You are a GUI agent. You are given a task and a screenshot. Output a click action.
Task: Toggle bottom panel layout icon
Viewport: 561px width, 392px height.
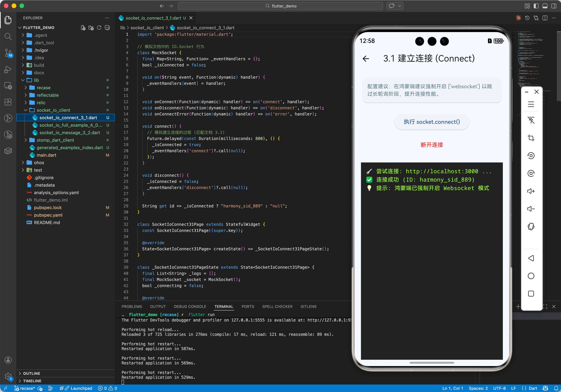tap(545, 6)
